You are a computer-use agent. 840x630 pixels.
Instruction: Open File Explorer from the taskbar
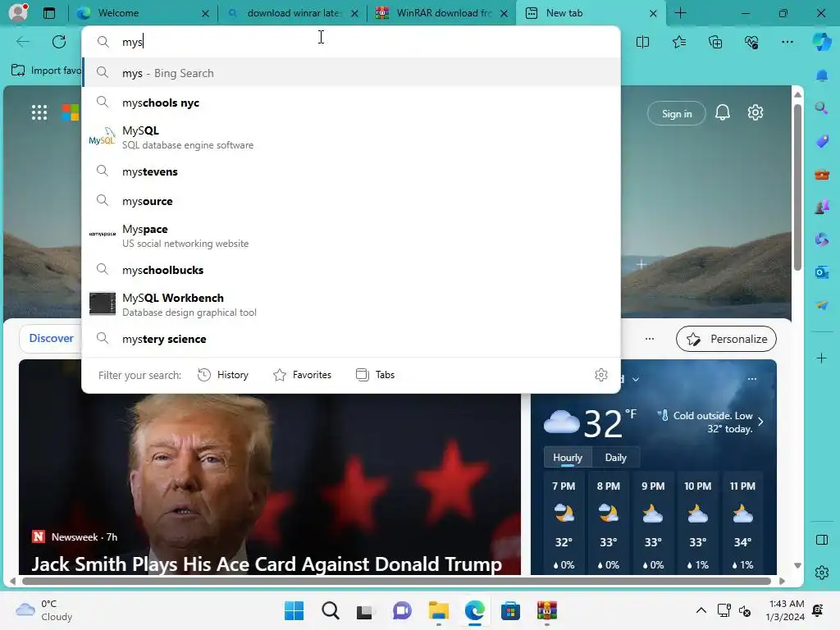click(439, 610)
